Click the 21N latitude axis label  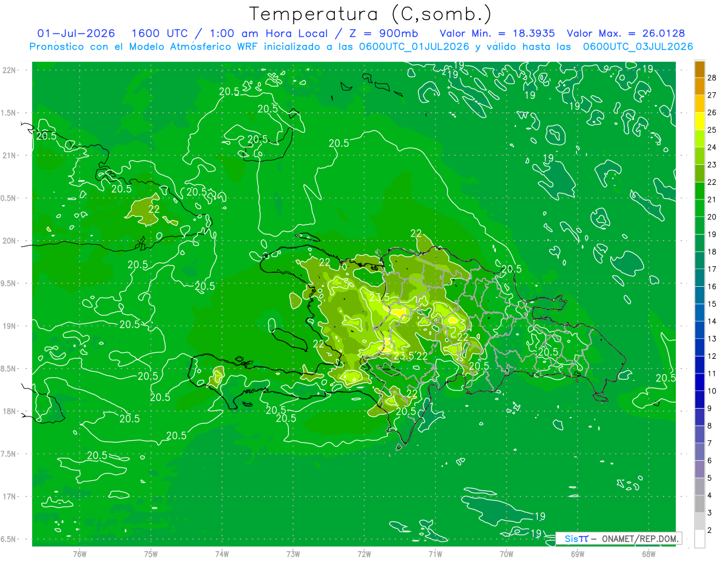[x=10, y=155]
